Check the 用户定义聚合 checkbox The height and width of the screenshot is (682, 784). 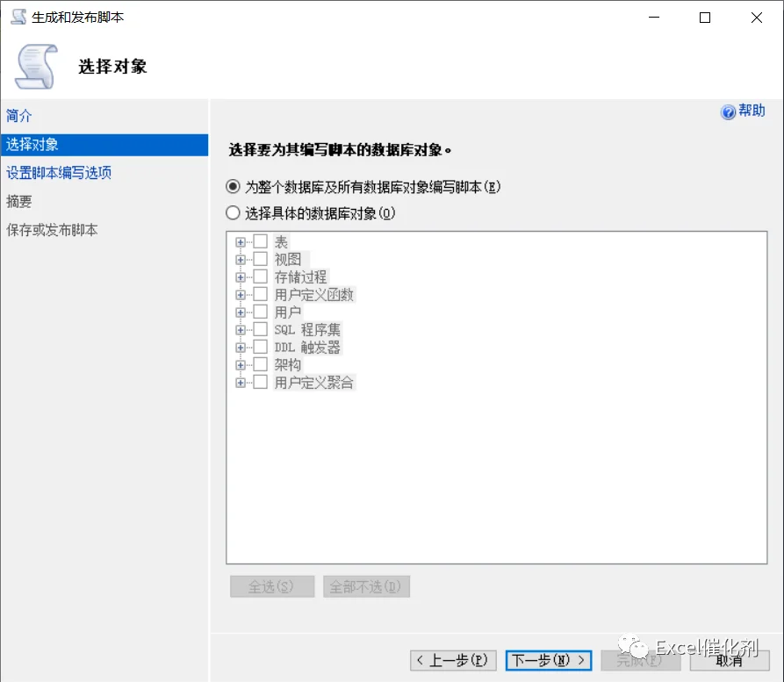(x=260, y=383)
